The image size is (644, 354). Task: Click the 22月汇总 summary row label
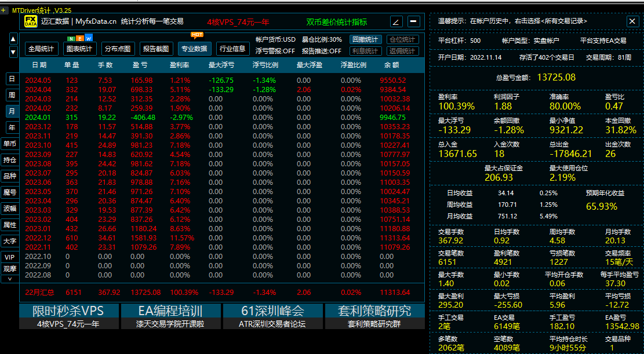pyautogui.click(x=39, y=293)
